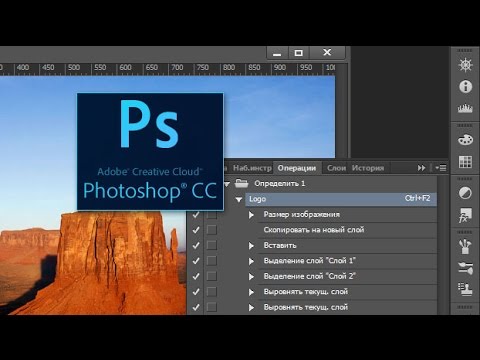Click the horizontal ruler at mark 700

pos(177,68)
